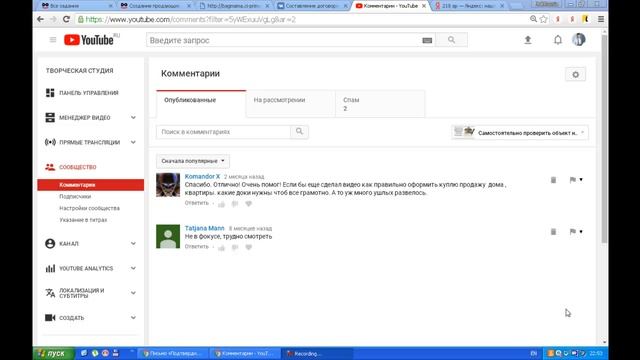640x360 pixels.
Task: Heart the Tatjana Mann comment
Action: click(x=249, y=247)
